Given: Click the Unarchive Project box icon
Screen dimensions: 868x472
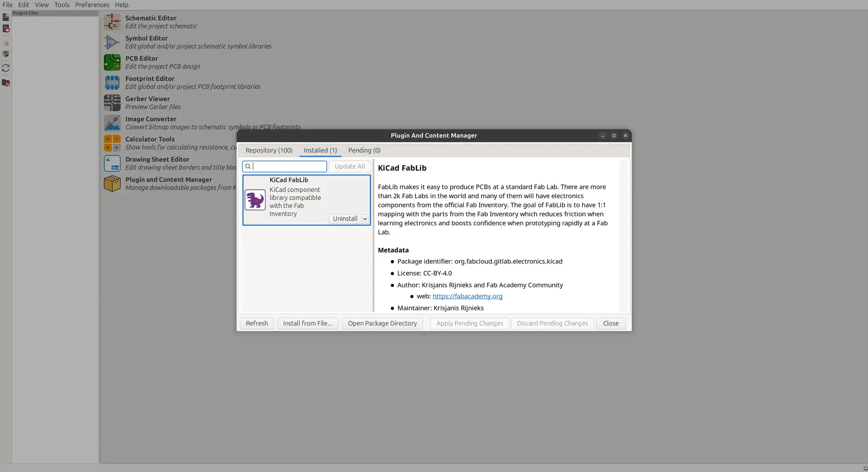Looking at the screenshot, I should (x=6, y=54).
